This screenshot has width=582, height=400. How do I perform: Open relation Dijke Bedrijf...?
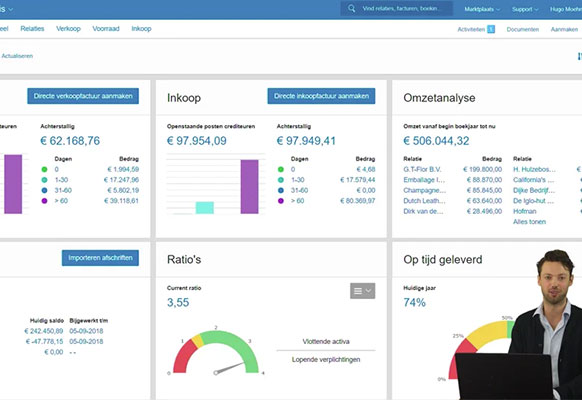534,190
